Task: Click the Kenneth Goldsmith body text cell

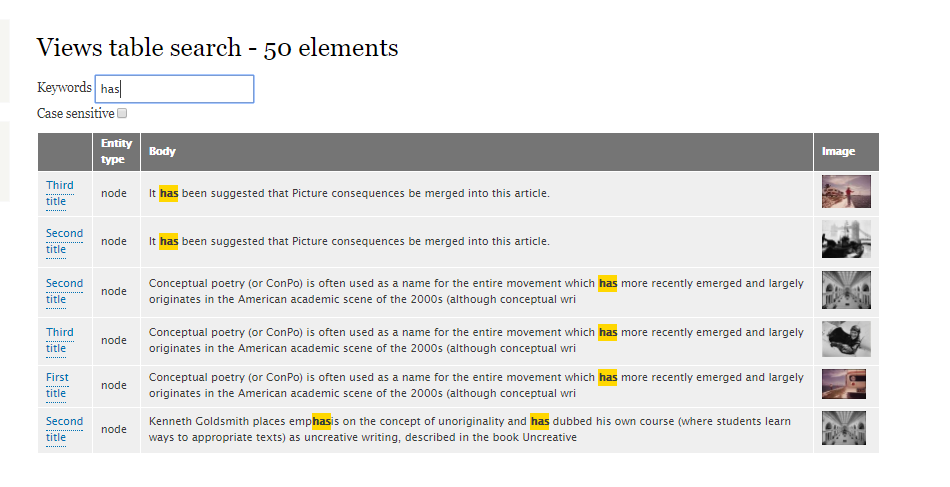Action: 476,429
